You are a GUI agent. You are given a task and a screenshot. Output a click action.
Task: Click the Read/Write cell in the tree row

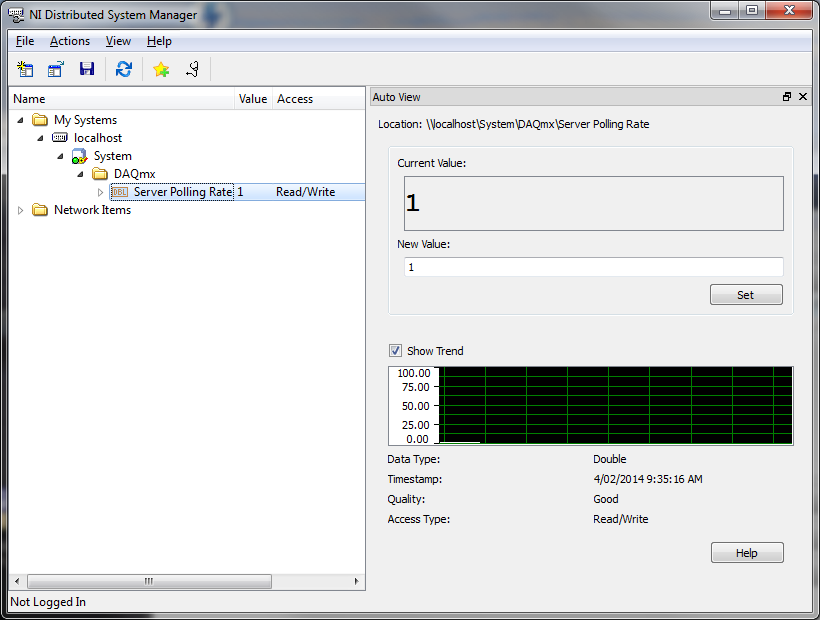[305, 192]
